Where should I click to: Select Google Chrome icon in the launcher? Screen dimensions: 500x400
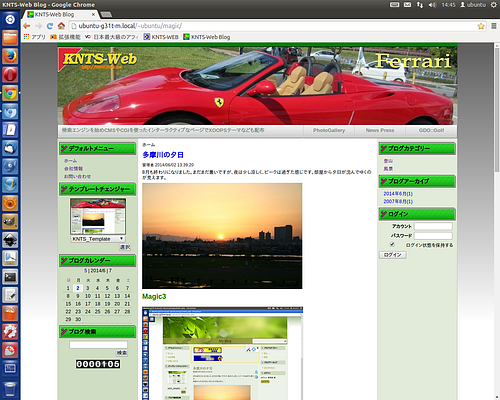click(x=10, y=93)
